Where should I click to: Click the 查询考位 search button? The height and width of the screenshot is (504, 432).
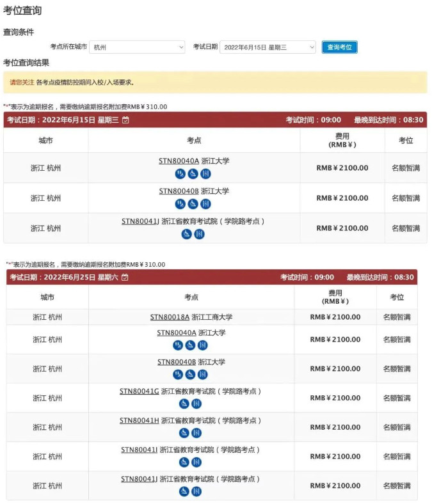(339, 47)
